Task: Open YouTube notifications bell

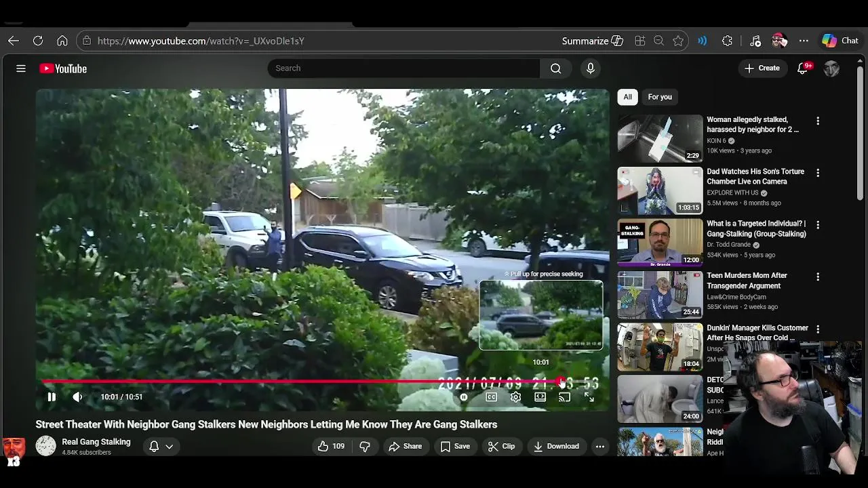Action: point(803,68)
